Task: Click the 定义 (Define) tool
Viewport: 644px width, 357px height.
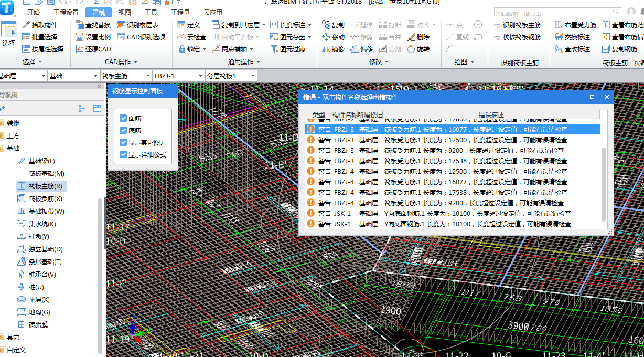Action: coord(189,25)
